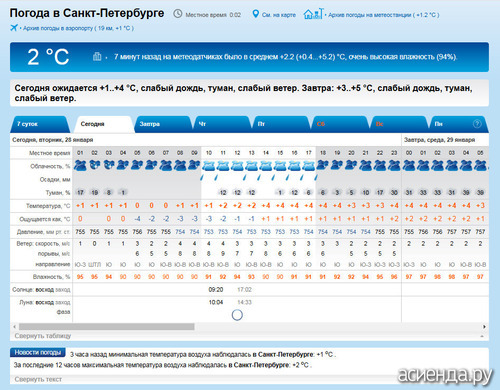The image size is (500, 390).
Task: Click the Осадки, мм row label
Action: pos(55,180)
